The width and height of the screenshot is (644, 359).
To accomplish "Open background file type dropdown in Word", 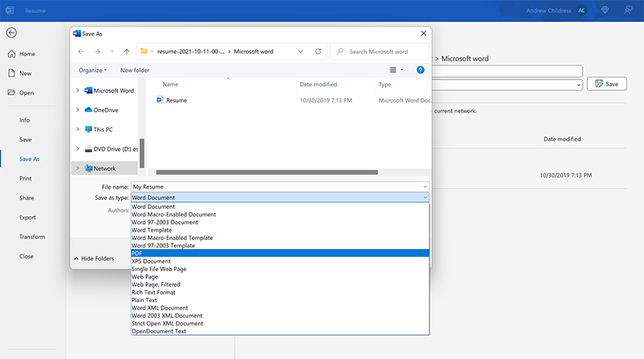I will tap(578, 85).
